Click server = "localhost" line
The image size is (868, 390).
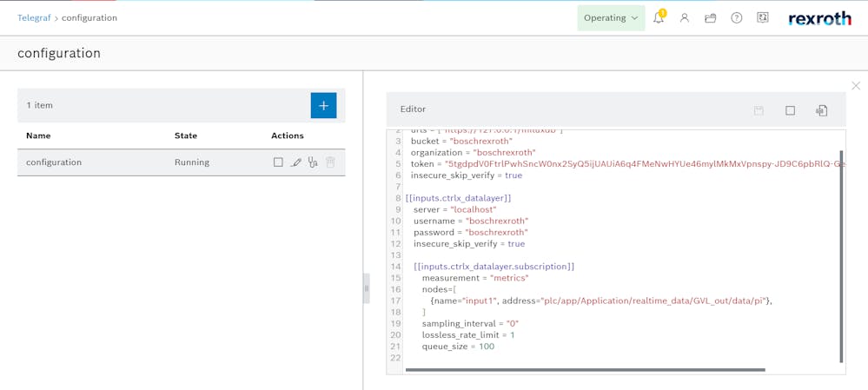tap(455, 209)
